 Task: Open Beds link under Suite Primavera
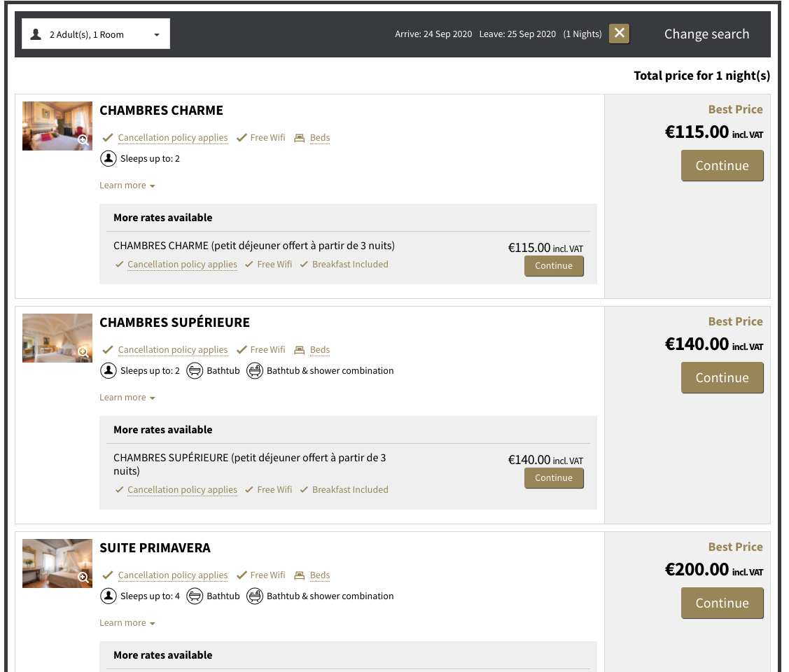tap(319, 575)
